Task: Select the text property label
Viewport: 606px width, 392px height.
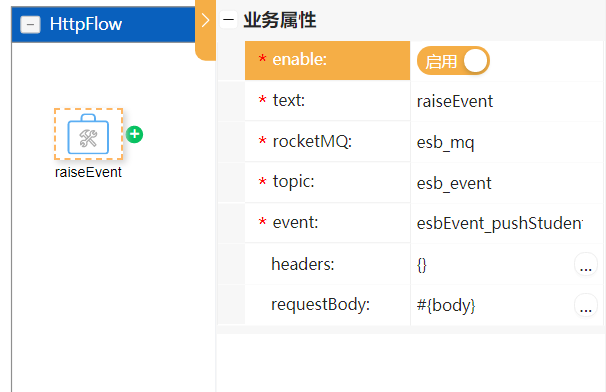Action: 289,101
